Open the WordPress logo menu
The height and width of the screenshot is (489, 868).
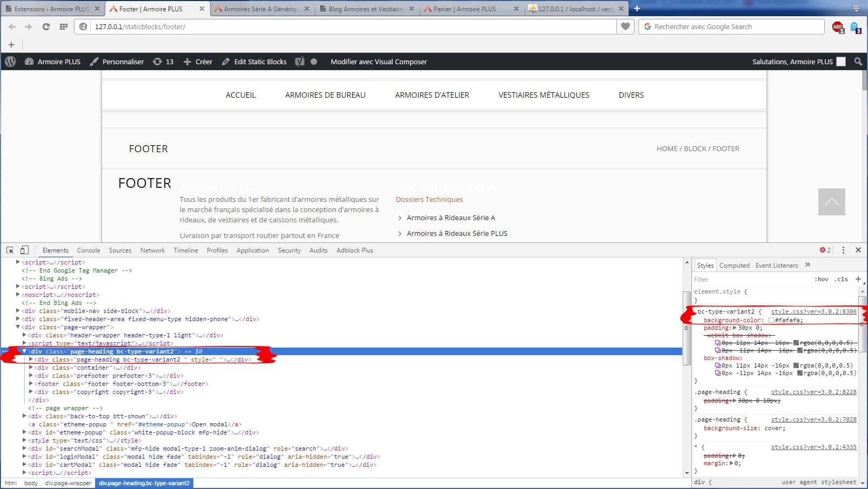[10, 62]
